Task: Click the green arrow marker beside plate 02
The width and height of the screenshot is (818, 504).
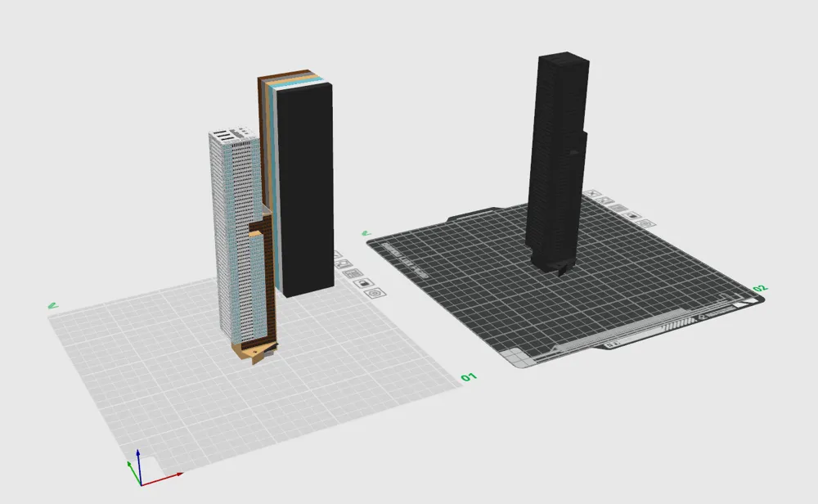Action: click(x=366, y=232)
